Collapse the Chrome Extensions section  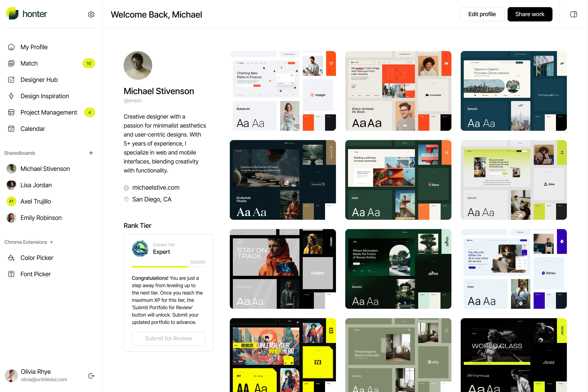(x=51, y=242)
